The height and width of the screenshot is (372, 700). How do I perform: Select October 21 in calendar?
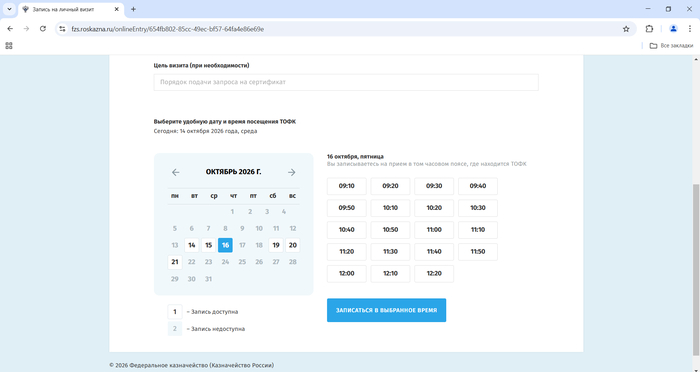point(175,262)
